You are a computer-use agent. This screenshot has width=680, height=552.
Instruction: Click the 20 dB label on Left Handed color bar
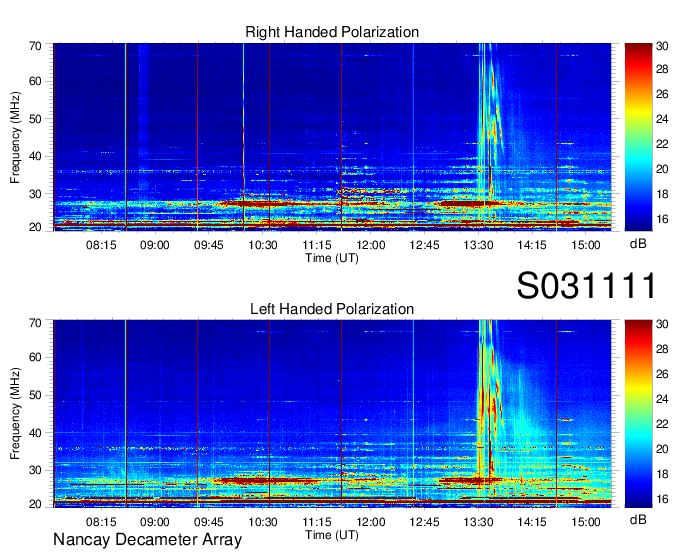tap(662, 449)
